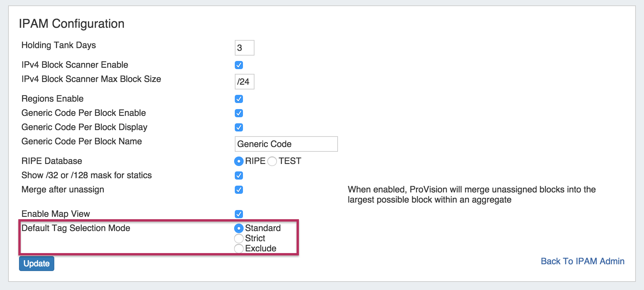Screen dimensions: 644x290
Task: Disable Generic Code Per Block Display checkbox
Action: click(x=239, y=127)
